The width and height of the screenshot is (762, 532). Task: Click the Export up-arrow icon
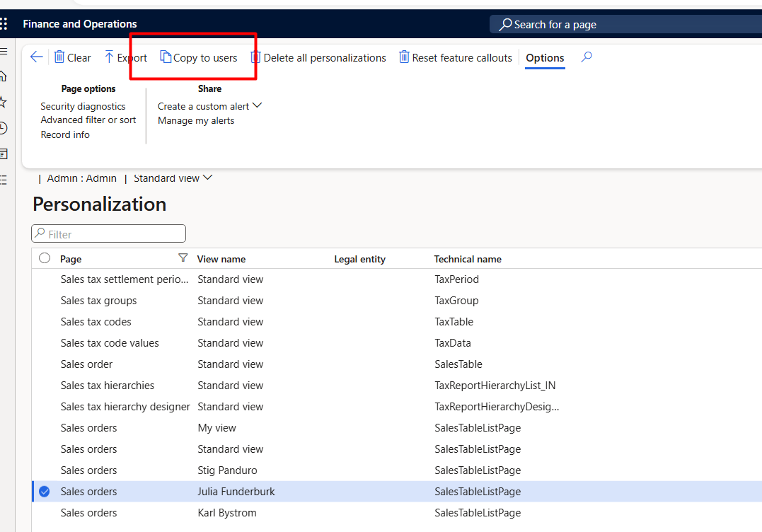[x=109, y=57]
